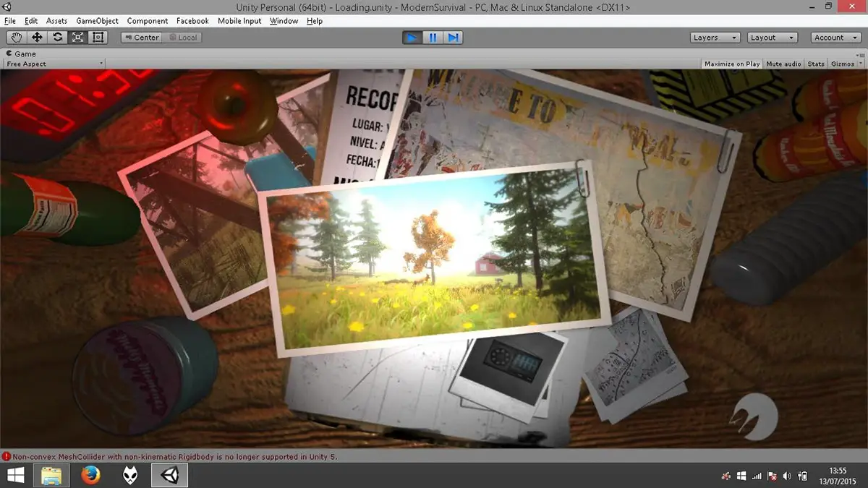
Task: Toggle Gizmos in the Game view
Action: click(x=842, y=64)
